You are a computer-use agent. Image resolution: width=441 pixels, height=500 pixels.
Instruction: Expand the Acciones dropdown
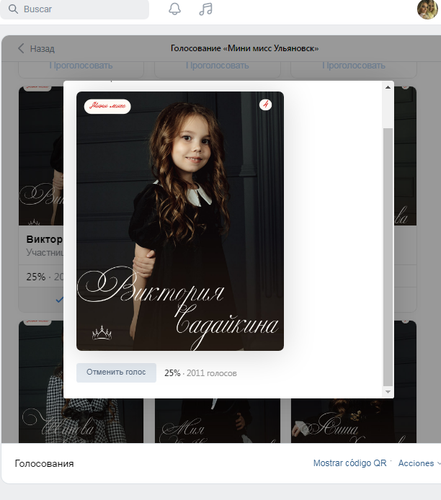(x=419, y=463)
